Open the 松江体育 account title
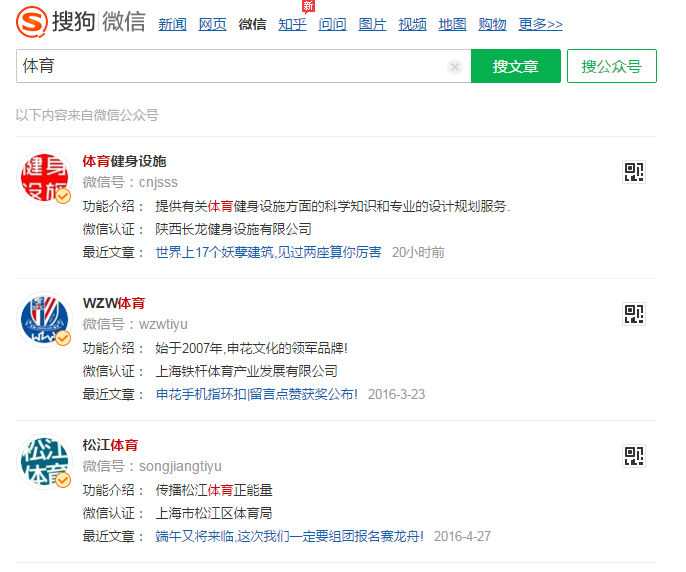The image size is (686, 572). click(x=110, y=445)
